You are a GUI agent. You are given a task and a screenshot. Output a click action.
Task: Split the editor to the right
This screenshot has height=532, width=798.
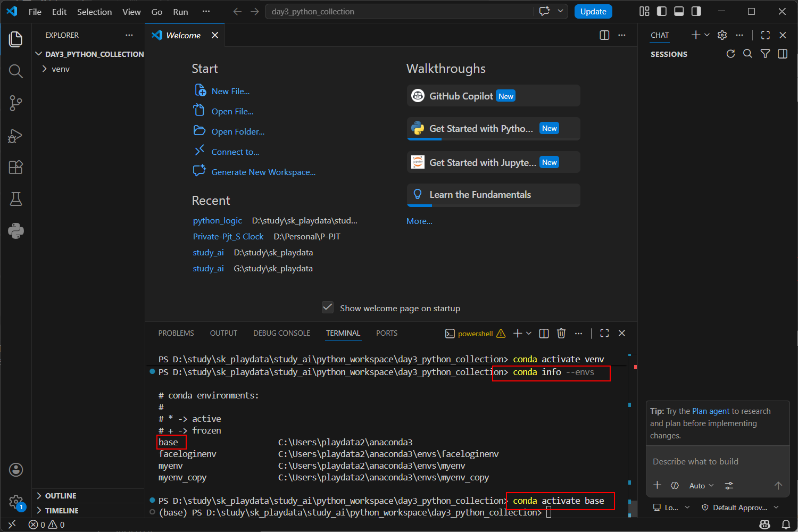604,35
